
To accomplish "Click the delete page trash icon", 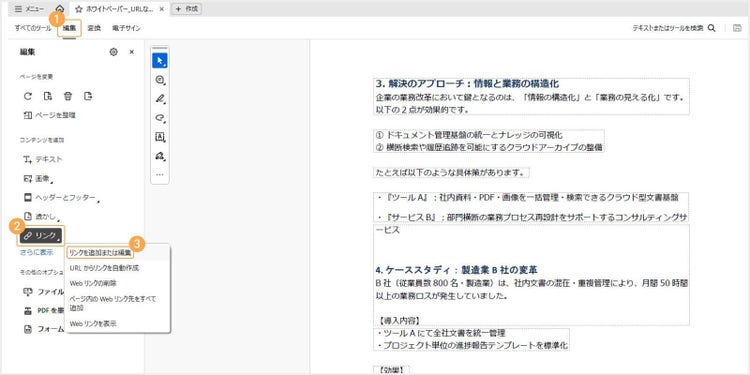I will pos(68,96).
